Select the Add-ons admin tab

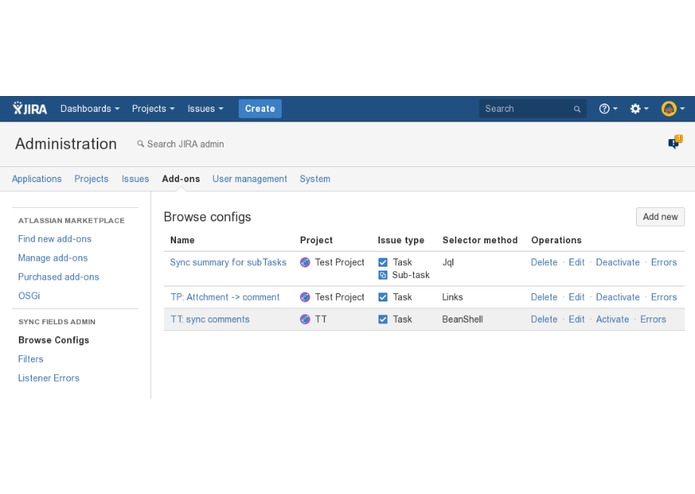pyautogui.click(x=181, y=179)
